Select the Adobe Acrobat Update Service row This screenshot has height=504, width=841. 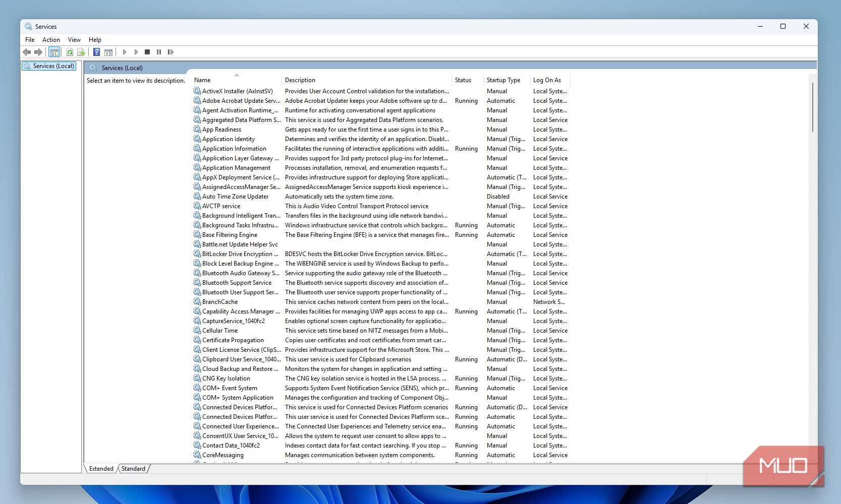coord(381,101)
